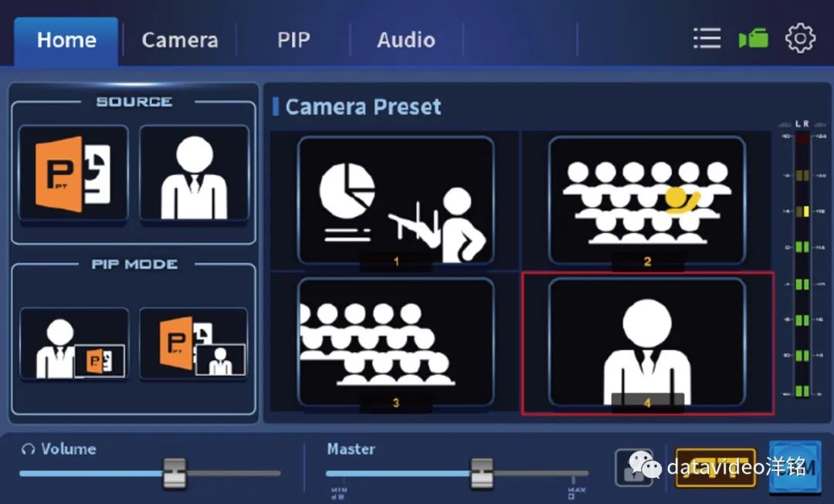Switch to the Camera tab
The height and width of the screenshot is (504, 834).
pos(179,40)
